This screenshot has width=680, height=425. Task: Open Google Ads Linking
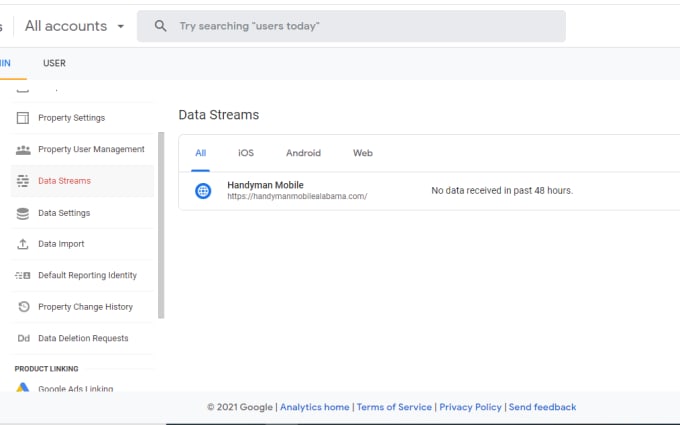coord(75,388)
